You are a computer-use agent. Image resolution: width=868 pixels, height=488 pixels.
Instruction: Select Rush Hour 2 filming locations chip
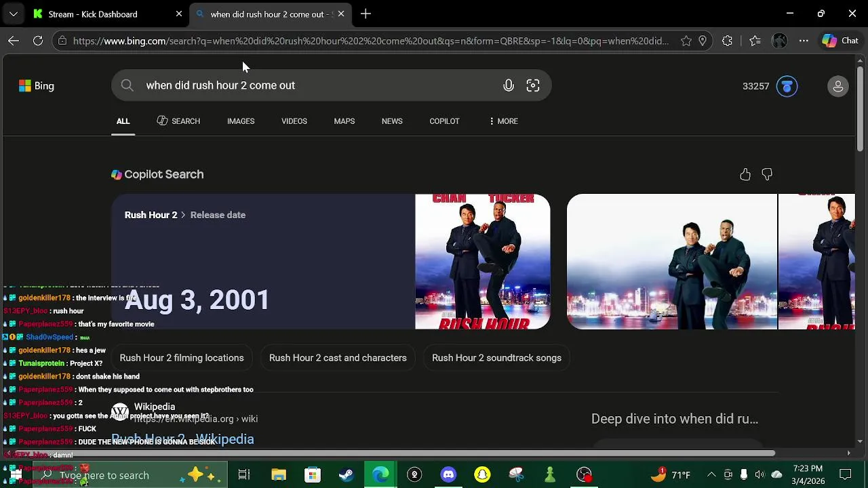182,358
